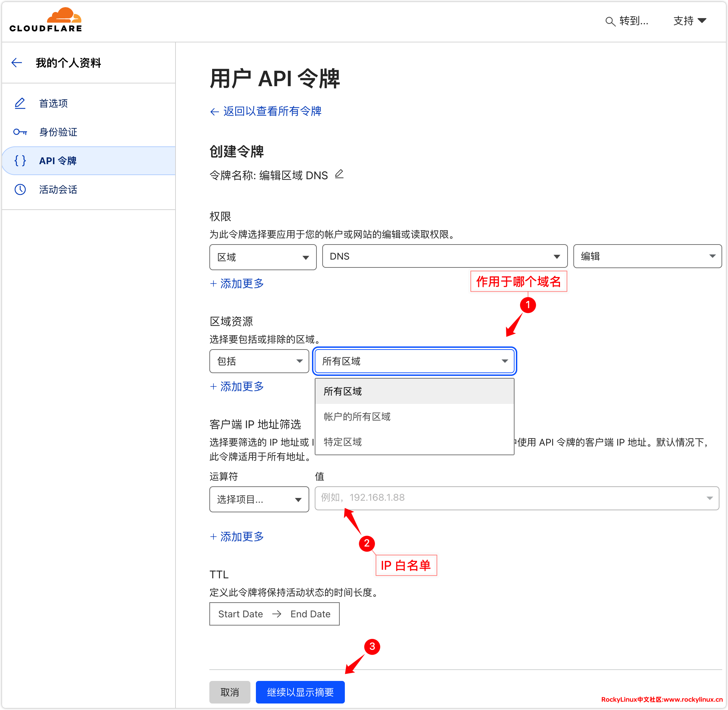Click the Start Date field for TTL
This screenshot has width=728, height=710.
240,614
